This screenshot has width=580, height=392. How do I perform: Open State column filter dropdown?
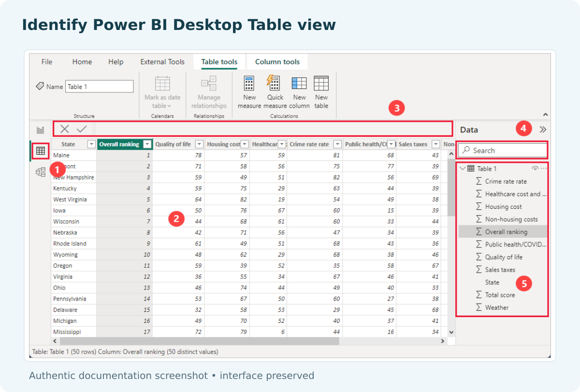[x=91, y=144]
